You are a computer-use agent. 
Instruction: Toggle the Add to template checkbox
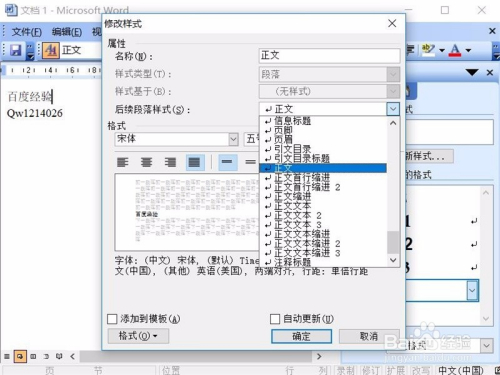(x=112, y=319)
